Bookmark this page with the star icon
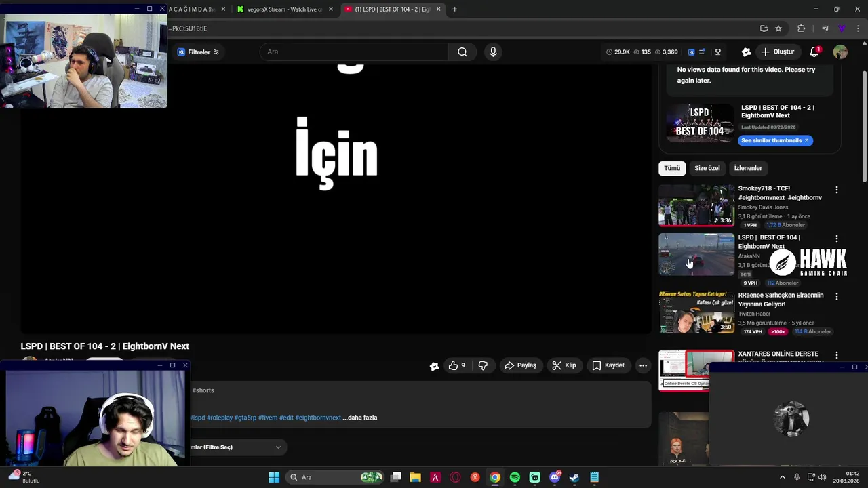868x488 pixels. pyautogui.click(x=778, y=28)
